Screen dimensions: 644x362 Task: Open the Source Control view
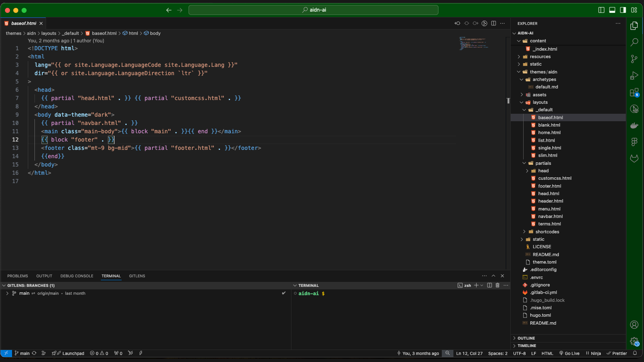pos(634,59)
